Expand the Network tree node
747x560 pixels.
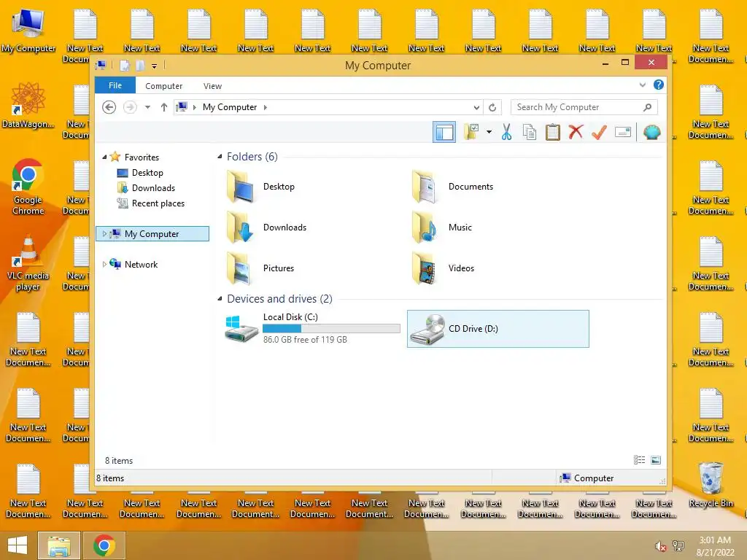tap(104, 264)
